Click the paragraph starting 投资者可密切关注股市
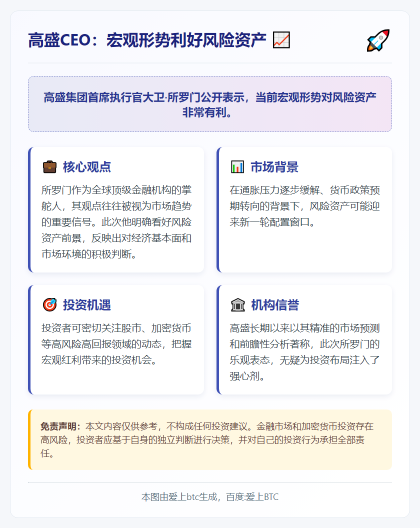The image size is (420, 528). tap(116, 344)
